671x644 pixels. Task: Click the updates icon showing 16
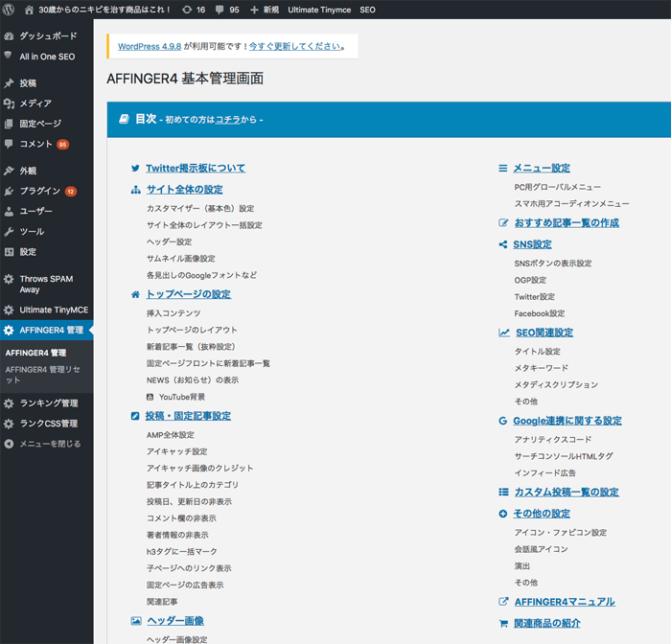coord(187,9)
